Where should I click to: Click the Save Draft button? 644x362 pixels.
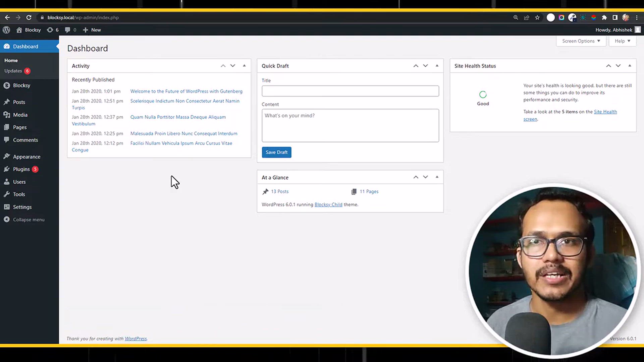pos(276,152)
